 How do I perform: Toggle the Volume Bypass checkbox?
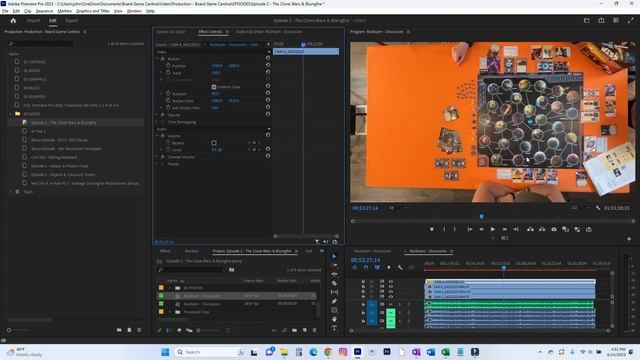214,143
